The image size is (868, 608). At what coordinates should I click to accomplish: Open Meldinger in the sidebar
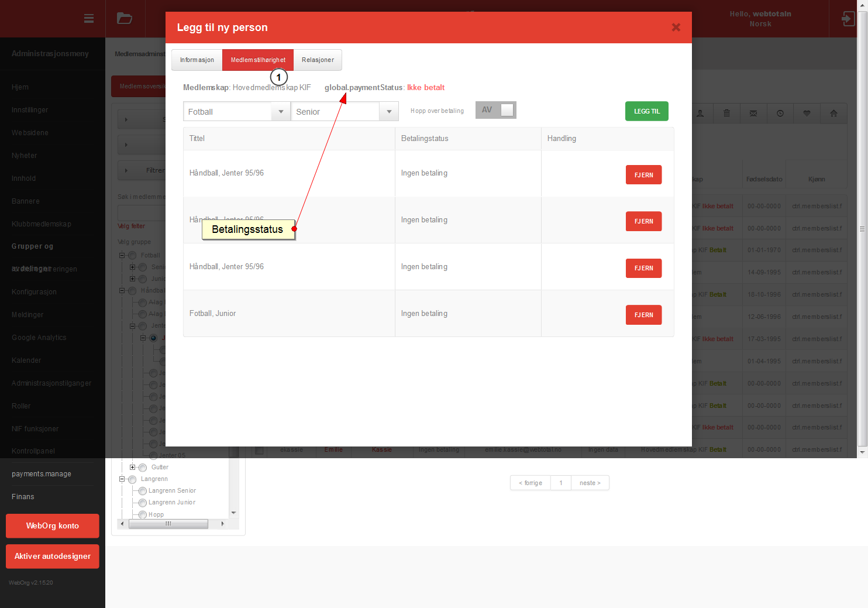[27, 315]
